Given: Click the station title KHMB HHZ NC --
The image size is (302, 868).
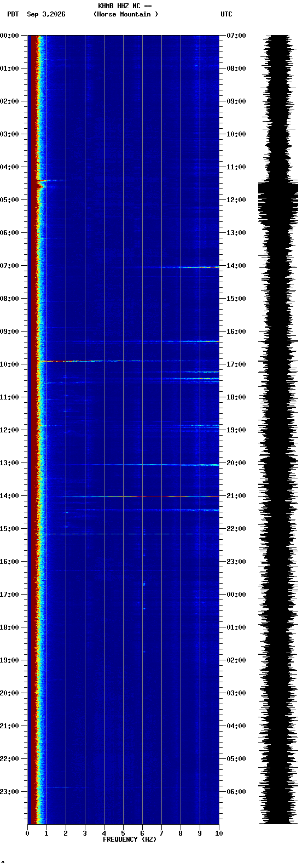Looking at the screenshot, I should (x=125, y=6).
